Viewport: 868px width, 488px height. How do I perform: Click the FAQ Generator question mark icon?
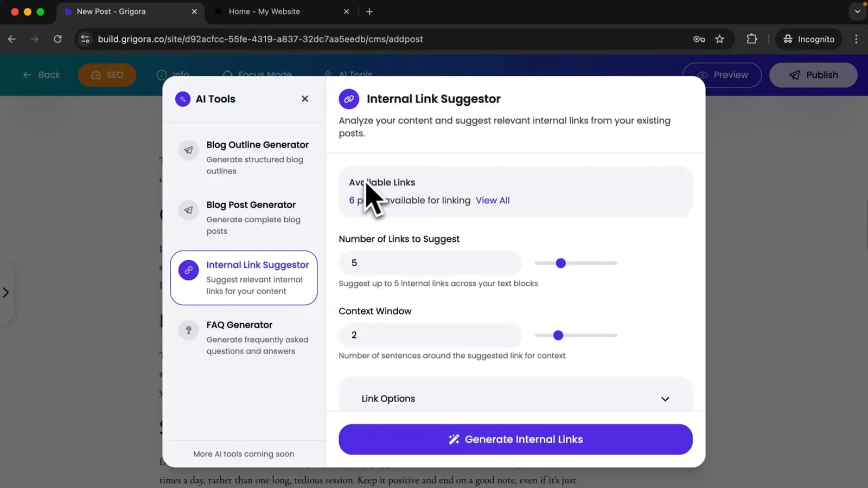188,330
